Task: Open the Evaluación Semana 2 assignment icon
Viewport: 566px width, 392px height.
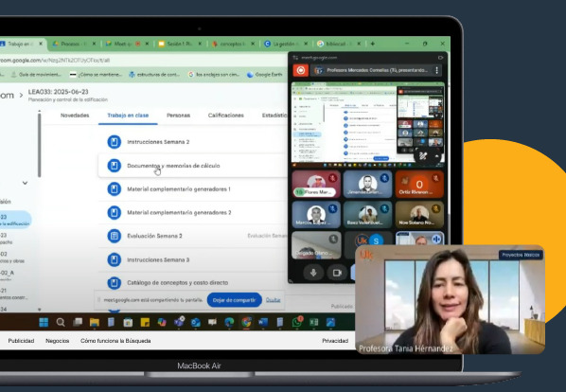Action: coord(115,236)
